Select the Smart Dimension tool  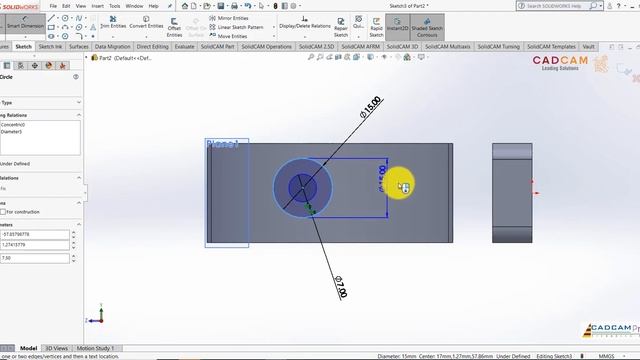(25, 23)
